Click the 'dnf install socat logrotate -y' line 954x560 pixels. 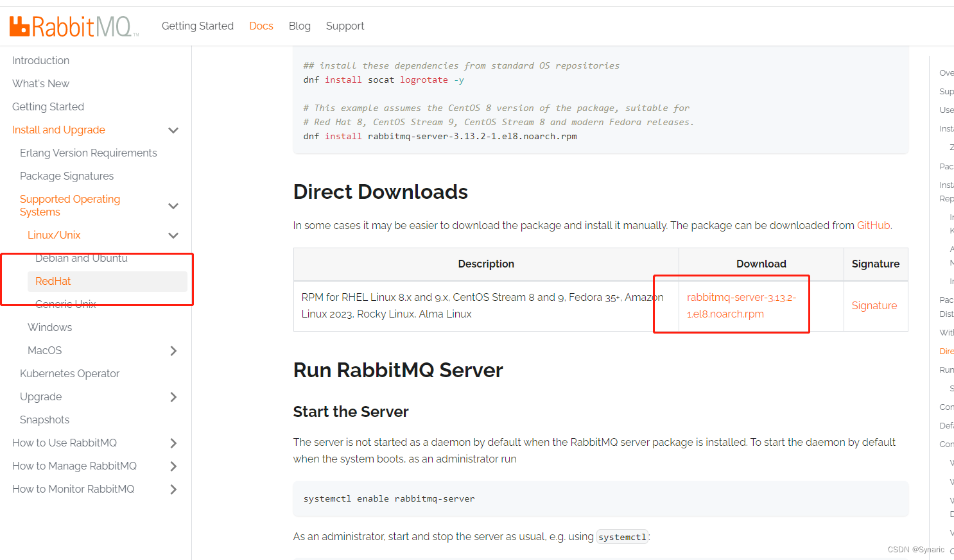click(384, 80)
